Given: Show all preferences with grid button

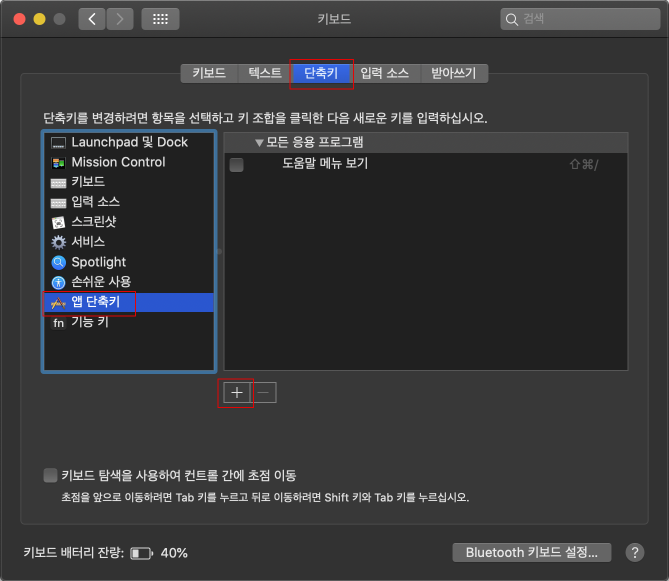Looking at the screenshot, I should tap(160, 19).
